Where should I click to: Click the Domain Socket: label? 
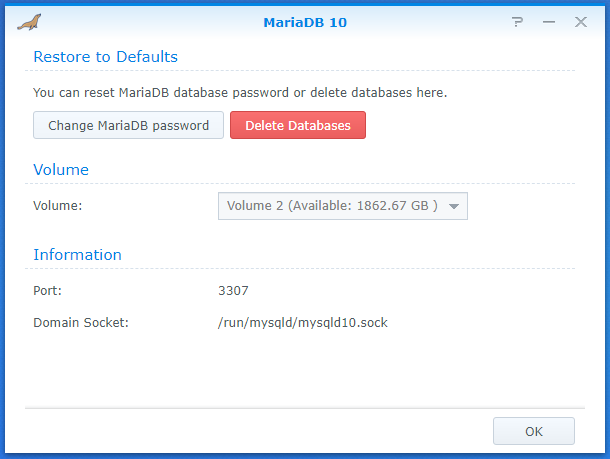(x=81, y=322)
